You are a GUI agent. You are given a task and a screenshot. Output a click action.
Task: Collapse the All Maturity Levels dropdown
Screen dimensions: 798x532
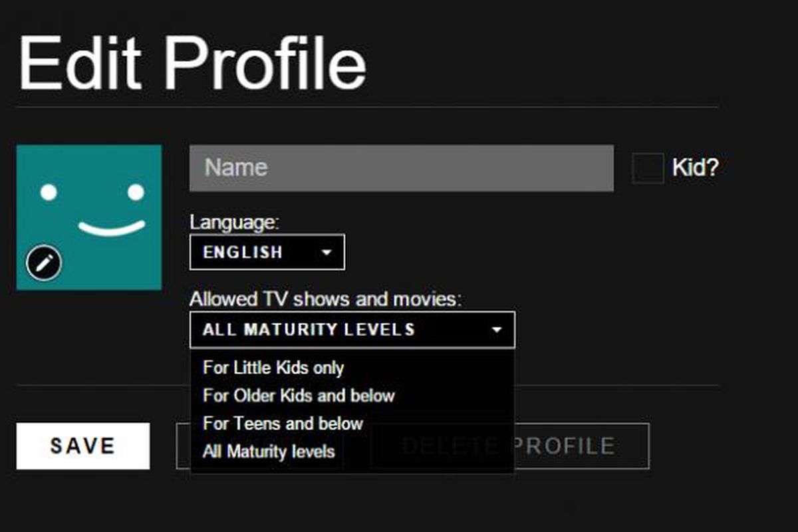(352, 330)
